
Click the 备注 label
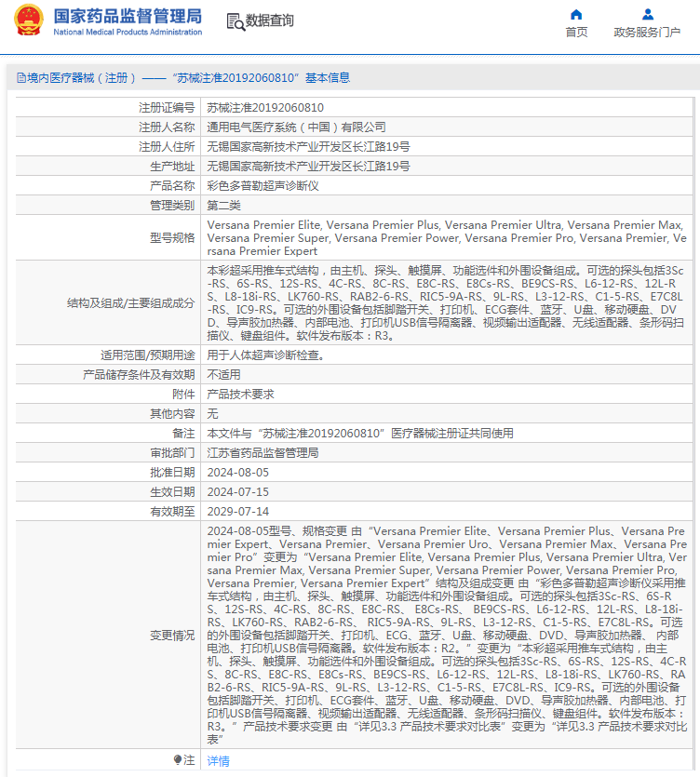coord(183,433)
